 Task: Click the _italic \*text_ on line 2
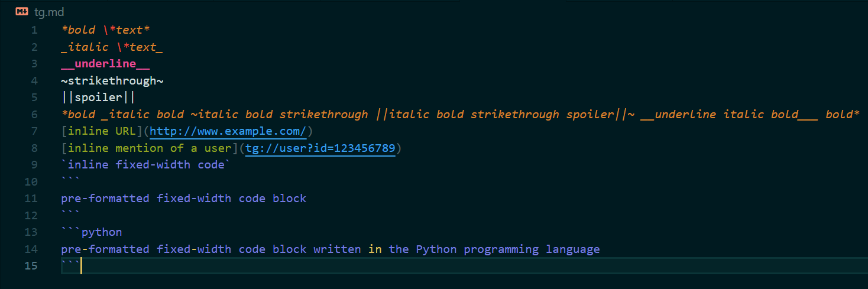coord(112,47)
